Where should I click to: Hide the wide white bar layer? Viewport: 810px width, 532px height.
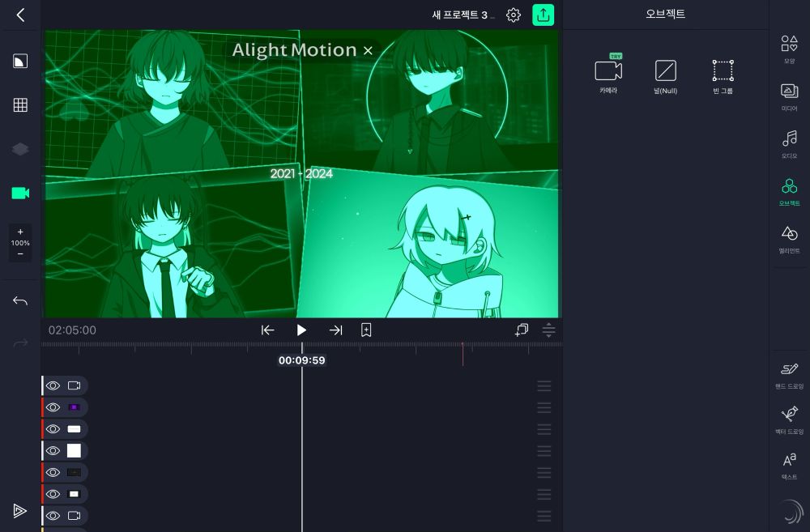pyautogui.click(x=53, y=429)
